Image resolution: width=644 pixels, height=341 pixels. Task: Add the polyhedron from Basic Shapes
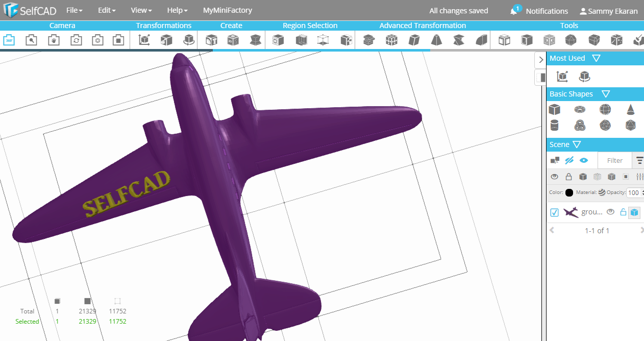[631, 125]
